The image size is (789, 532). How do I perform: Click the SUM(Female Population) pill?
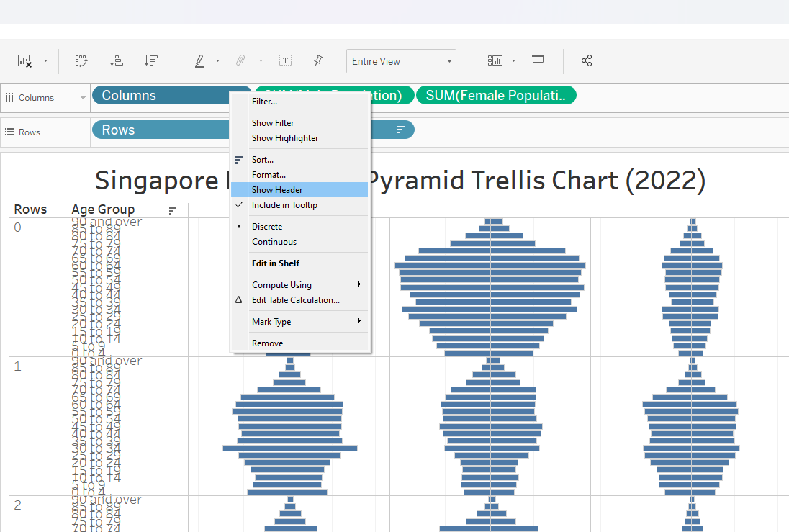click(x=496, y=96)
